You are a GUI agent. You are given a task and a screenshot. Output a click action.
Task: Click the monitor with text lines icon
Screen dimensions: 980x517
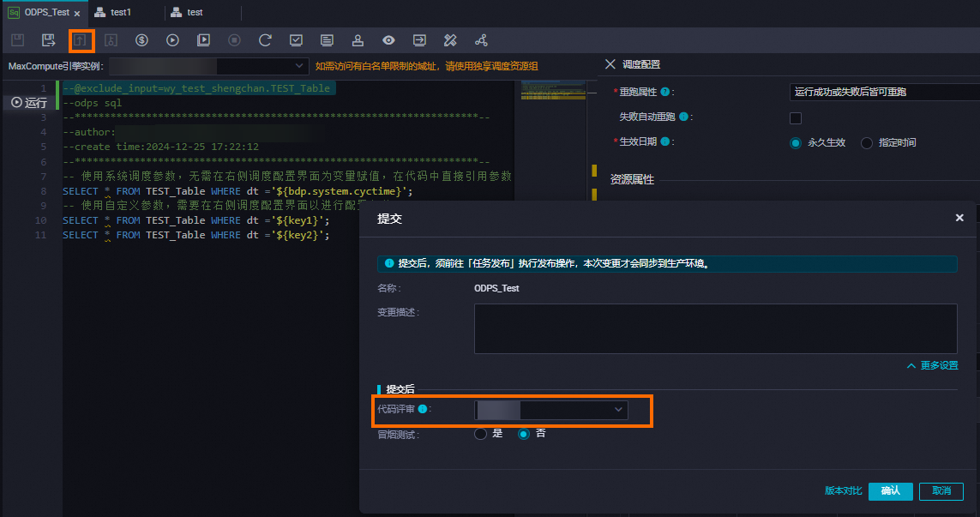(327, 40)
